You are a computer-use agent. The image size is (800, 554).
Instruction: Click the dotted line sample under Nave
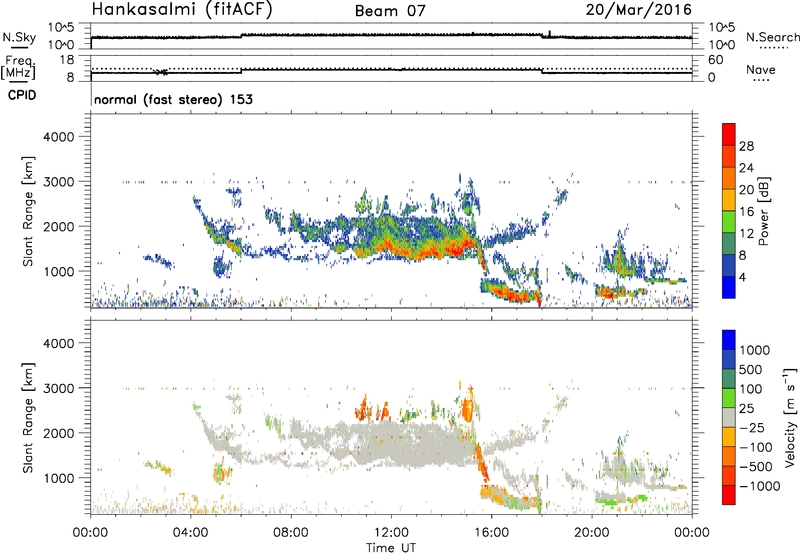(x=761, y=81)
